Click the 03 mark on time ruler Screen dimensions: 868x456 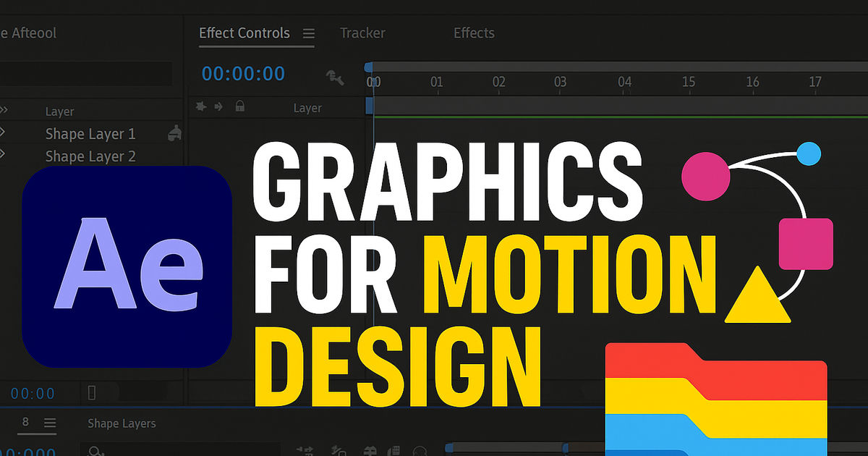click(x=561, y=82)
